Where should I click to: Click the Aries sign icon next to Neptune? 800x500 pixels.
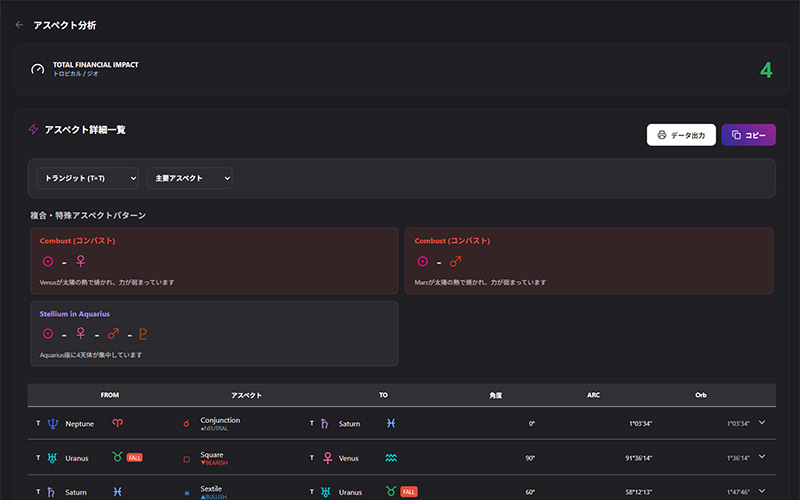(117, 424)
